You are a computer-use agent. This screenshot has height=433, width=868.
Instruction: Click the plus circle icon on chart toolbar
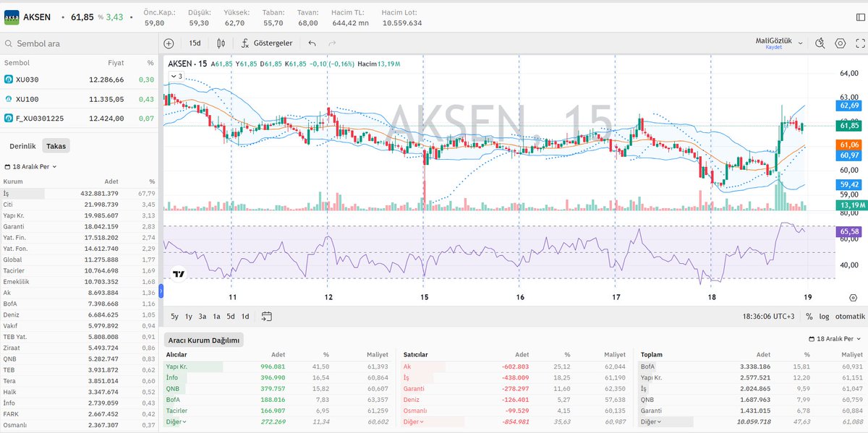coord(169,43)
